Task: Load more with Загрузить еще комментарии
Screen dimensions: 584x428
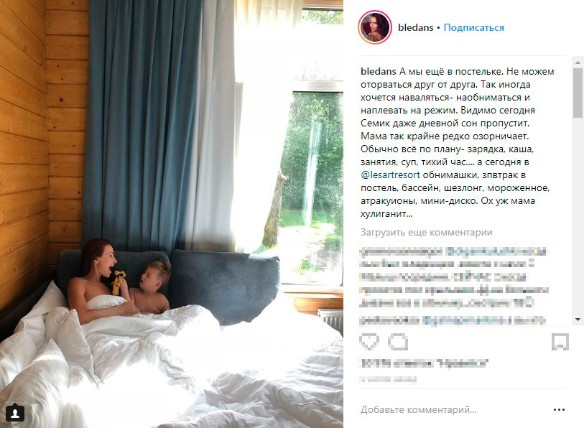Action: point(426,232)
